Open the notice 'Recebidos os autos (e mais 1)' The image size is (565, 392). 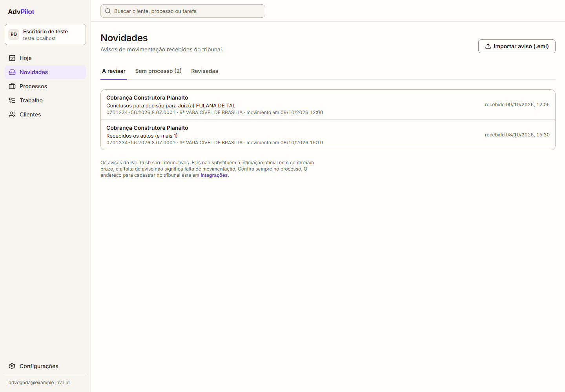tap(328, 135)
